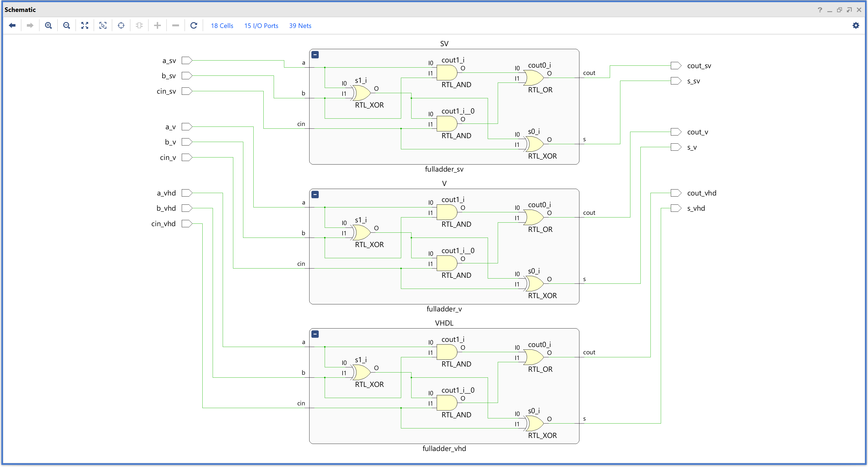Click the Collapse All minus icon

click(175, 26)
